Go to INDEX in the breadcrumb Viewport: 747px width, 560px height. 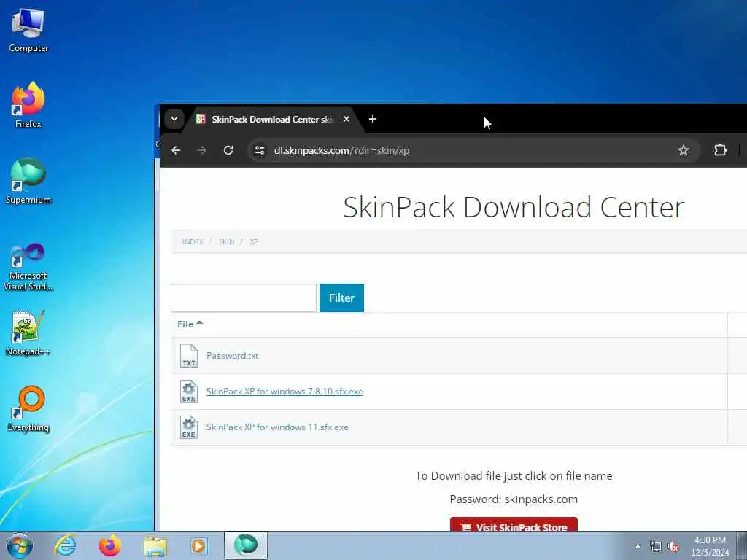(193, 242)
